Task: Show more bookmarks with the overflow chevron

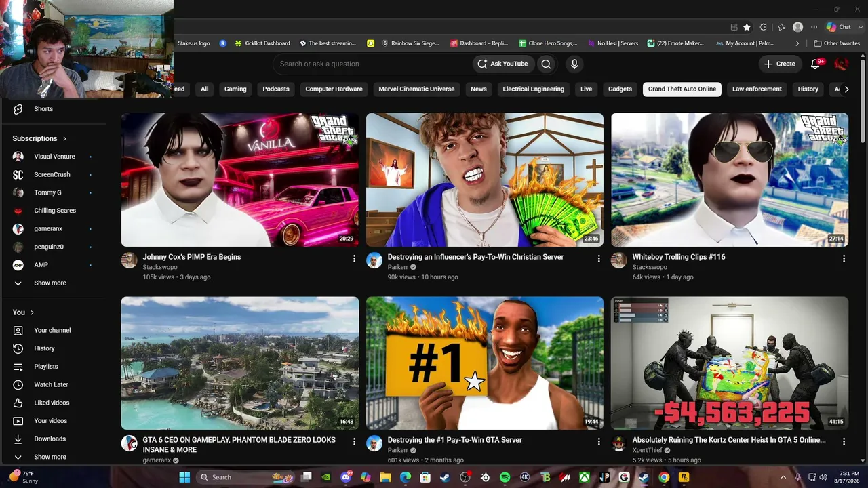Action: [797, 43]
